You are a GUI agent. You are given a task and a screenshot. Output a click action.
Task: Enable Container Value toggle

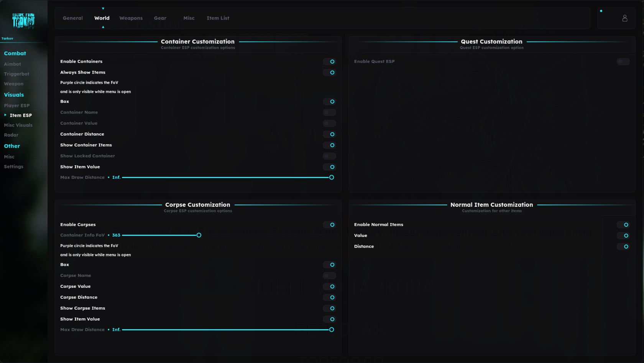[x=329, y=123]
